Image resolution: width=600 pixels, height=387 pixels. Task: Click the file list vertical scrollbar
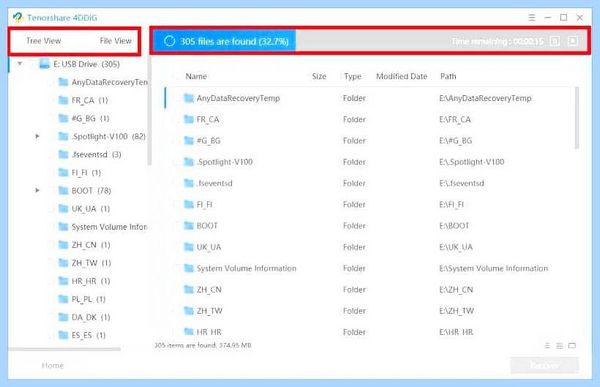(x=577, y=118)
